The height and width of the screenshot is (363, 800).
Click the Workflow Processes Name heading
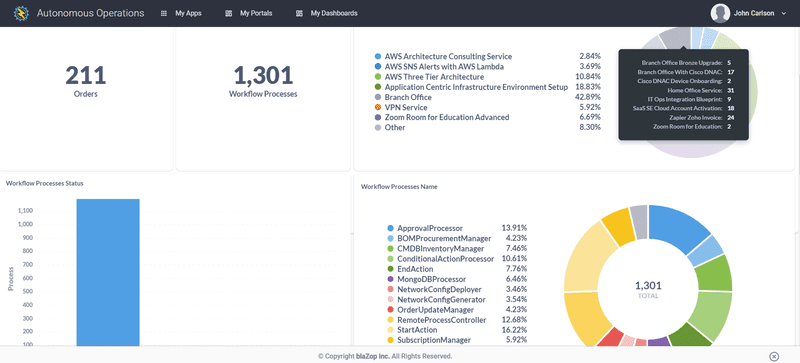click(x=399, y=187)
